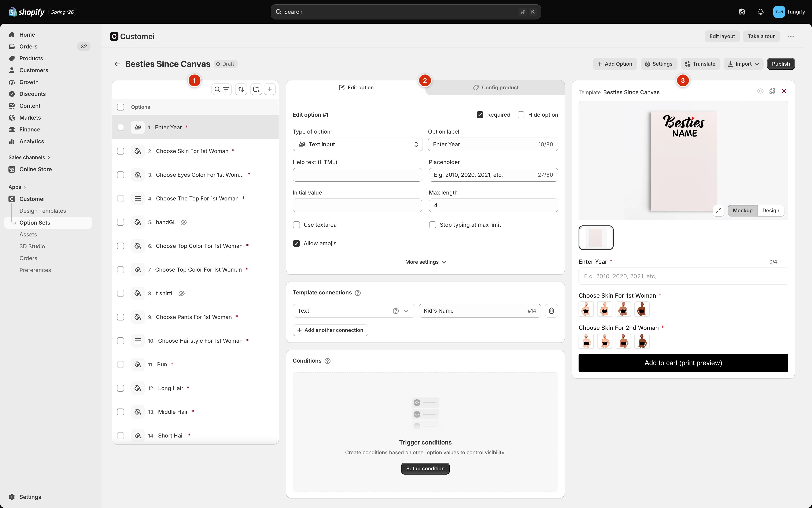This screenshot has width=812, height=508.
Task: Tick the checkbox for Enter Year row
Action: 121,127
